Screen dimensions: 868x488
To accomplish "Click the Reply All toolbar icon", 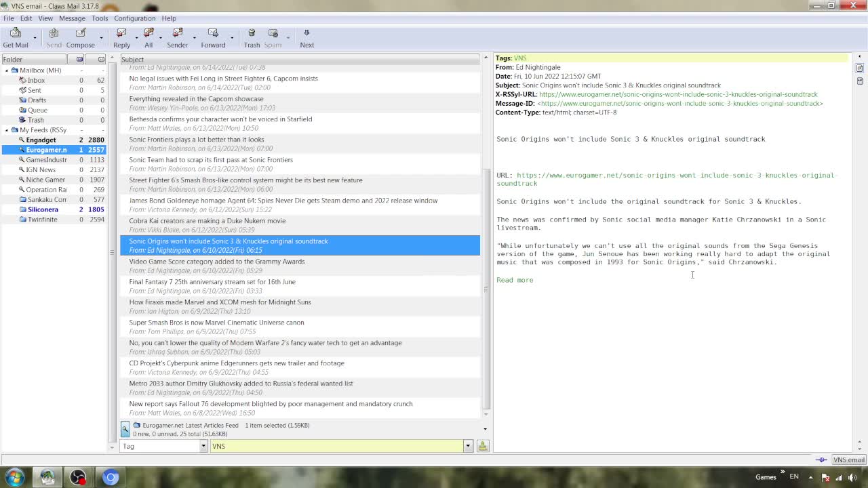I will pyautogui.click(x=149, y=37).
